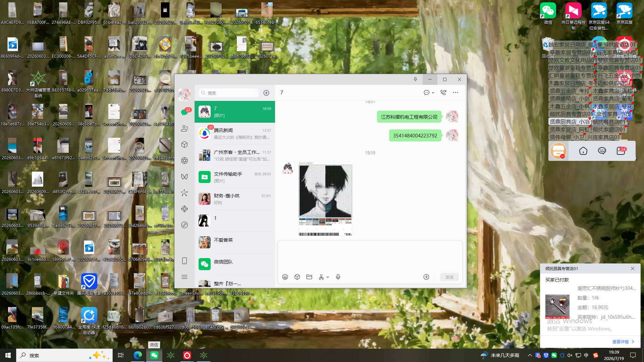
Task: Open the 广州京客 group conversation
Action: coord(235,156)
